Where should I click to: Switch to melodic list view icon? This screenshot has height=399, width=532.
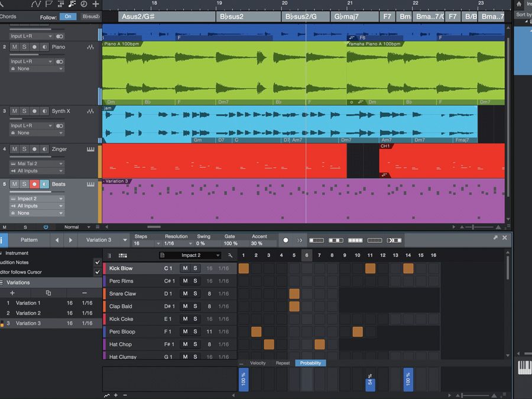coord(109,255)
